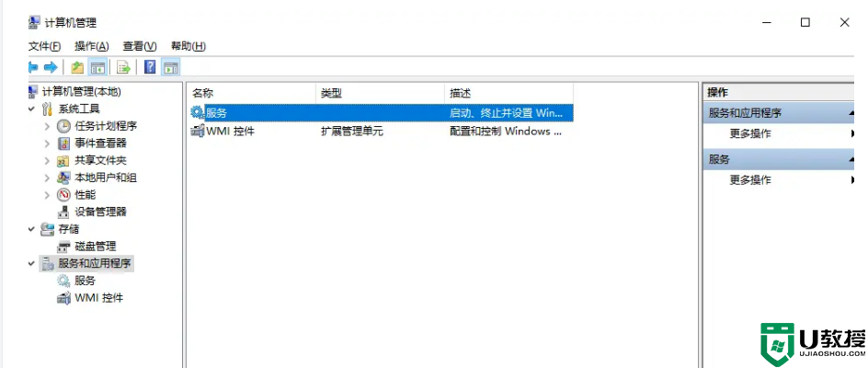Image resolution: width=868 pixels, height=368 pixels.
Task: Click the 计算机管理(本地) root icon
Action: tap(33, 91)
